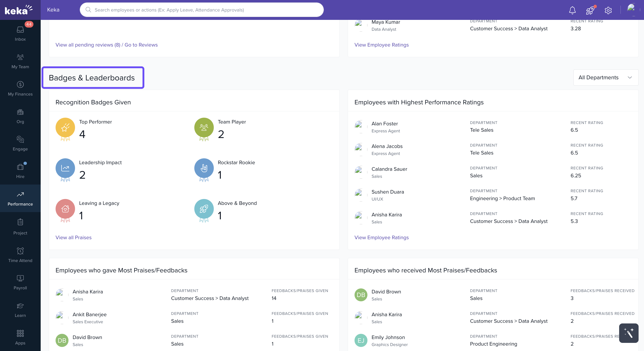Screen dimensions: 644x351
Task: Open the Engage section icon
Action: pos(20,140)
